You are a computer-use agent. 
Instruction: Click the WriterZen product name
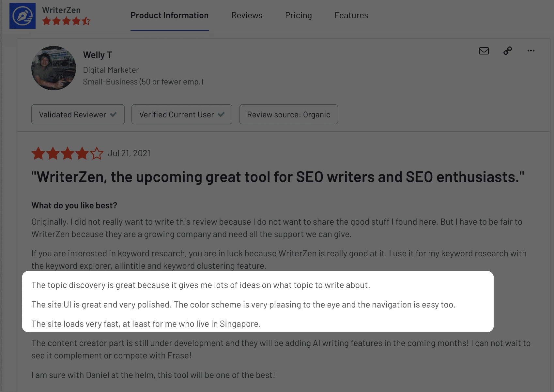[x=61, y=10]
